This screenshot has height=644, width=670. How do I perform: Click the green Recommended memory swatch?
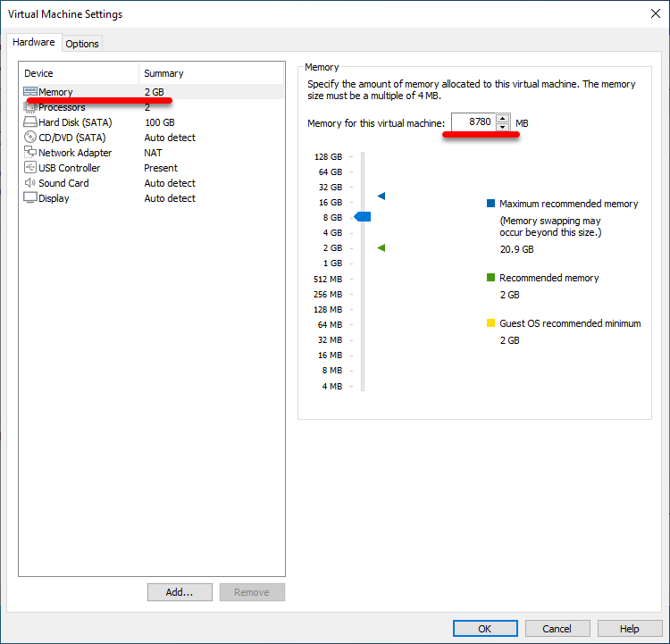[491, 278]
